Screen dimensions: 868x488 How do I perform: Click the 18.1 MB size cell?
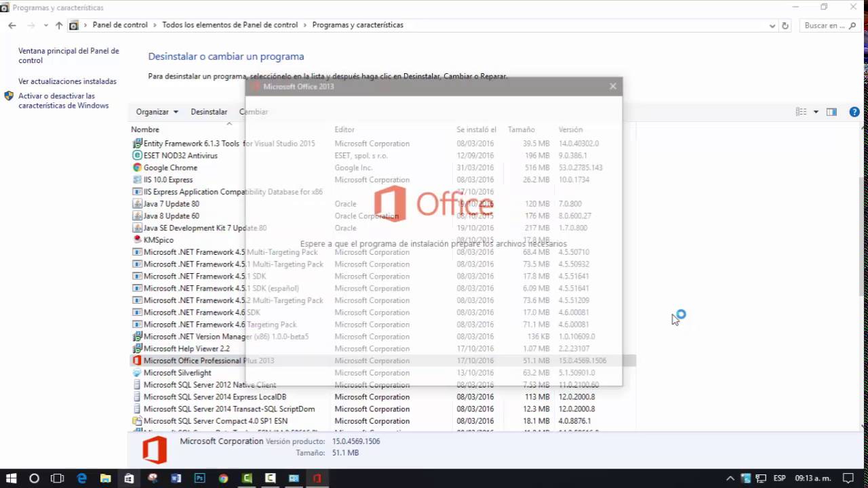tap(536, 422)
